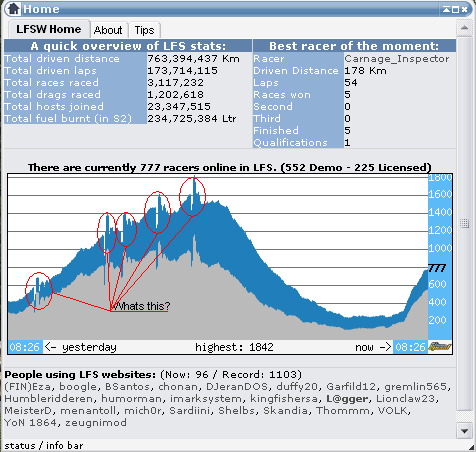
Task: Click the 3,117,232 races value
Action: click(175, 83)
